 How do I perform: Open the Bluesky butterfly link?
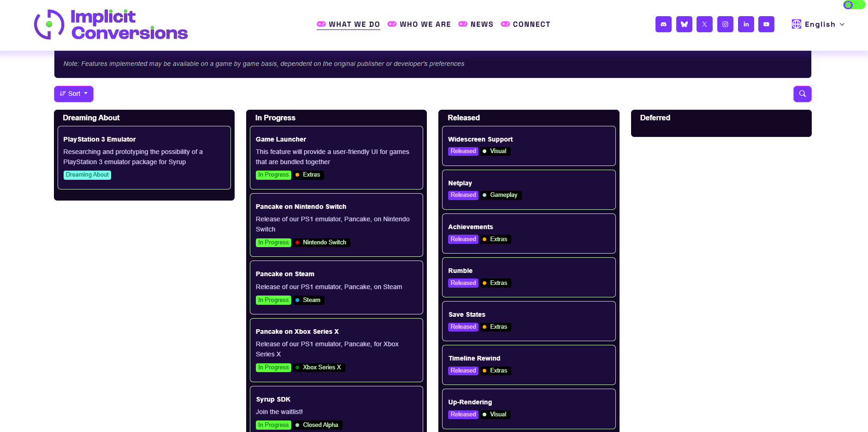click(x=684, y=24)
